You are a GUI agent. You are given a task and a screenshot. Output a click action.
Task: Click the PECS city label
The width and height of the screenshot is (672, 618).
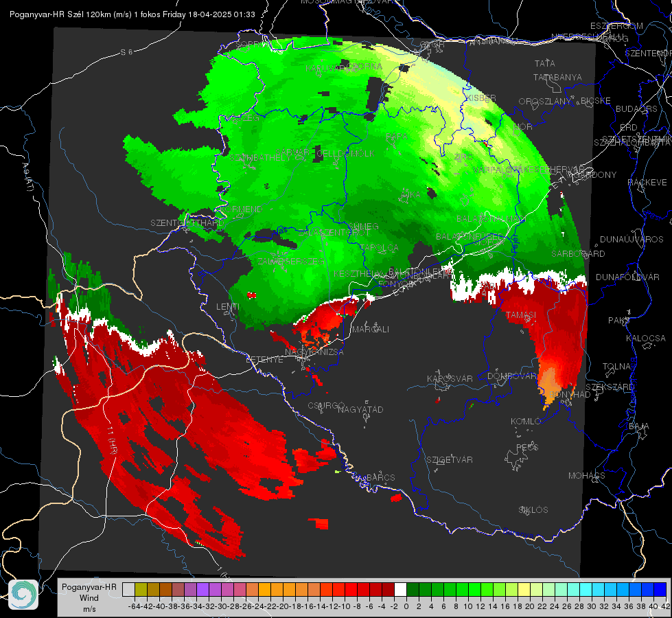pos(526,447)
